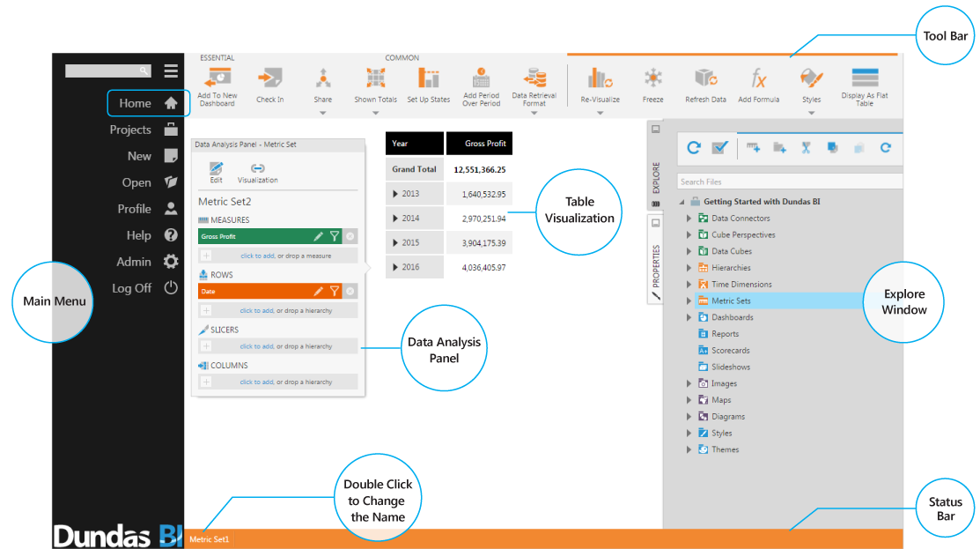Image resolution: width=980 pixels, height=549 pixels.
Task: Click Data Retrieval Format icon
Action: pos(534,78)
